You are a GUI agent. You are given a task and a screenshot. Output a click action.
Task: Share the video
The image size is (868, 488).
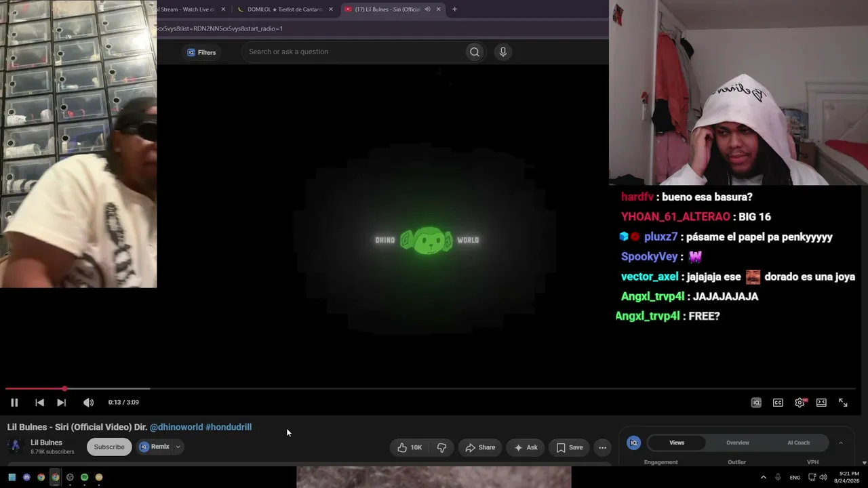tap(480, 447)
